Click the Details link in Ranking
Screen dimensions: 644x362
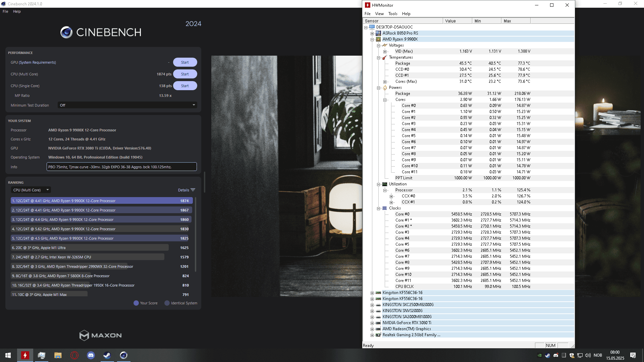point(183,190)
